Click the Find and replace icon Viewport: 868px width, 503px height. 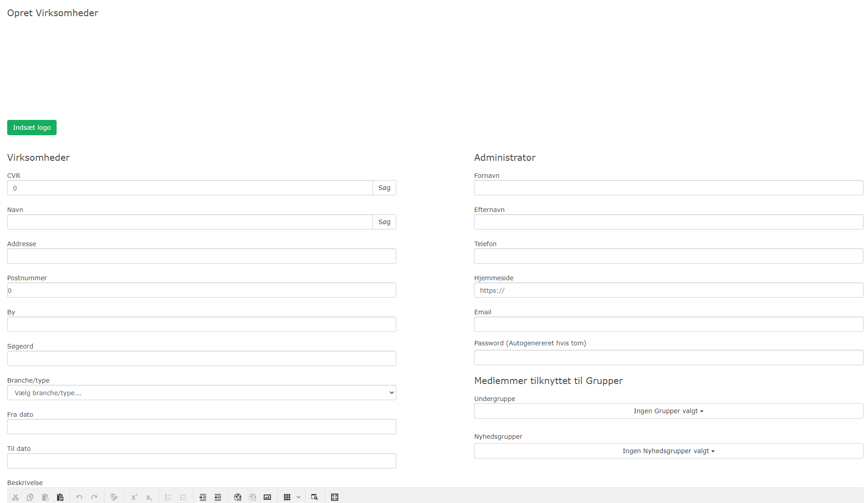coord(314,497)
